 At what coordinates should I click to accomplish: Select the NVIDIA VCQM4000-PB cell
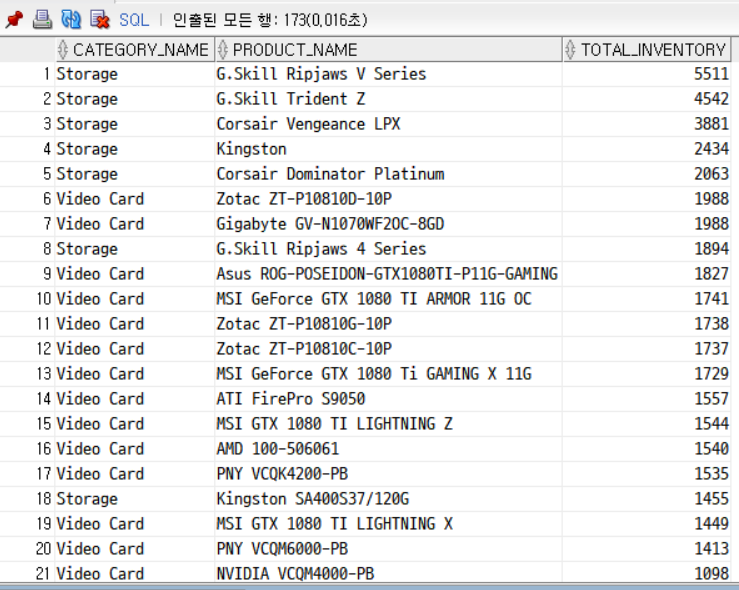point(388,574)
